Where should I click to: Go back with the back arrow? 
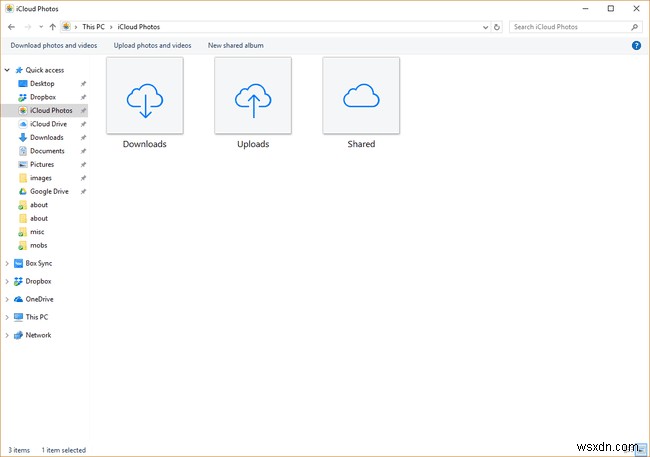[12, 27]
